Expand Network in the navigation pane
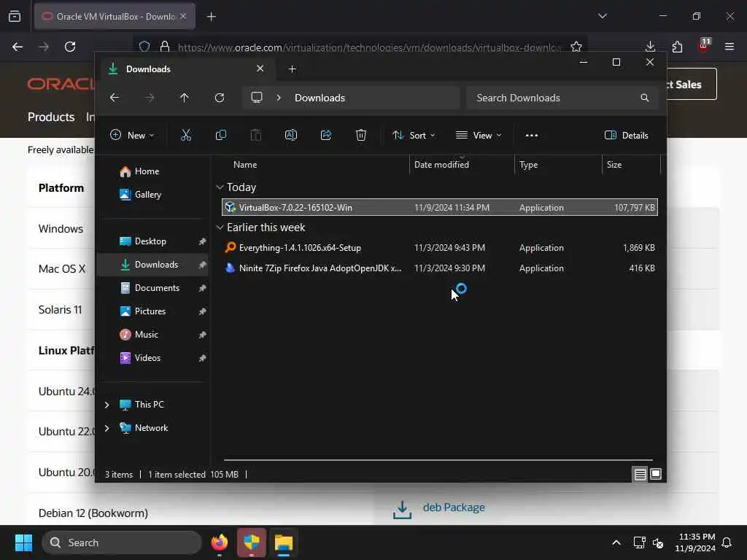Viewport: 747px width, 560px height. pos(107,428)
